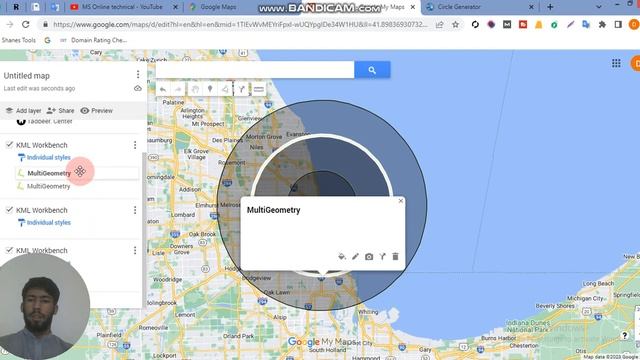Click the blue search magnifier button
This screenshot has width=640, height=360.
[x=372, y=70]
